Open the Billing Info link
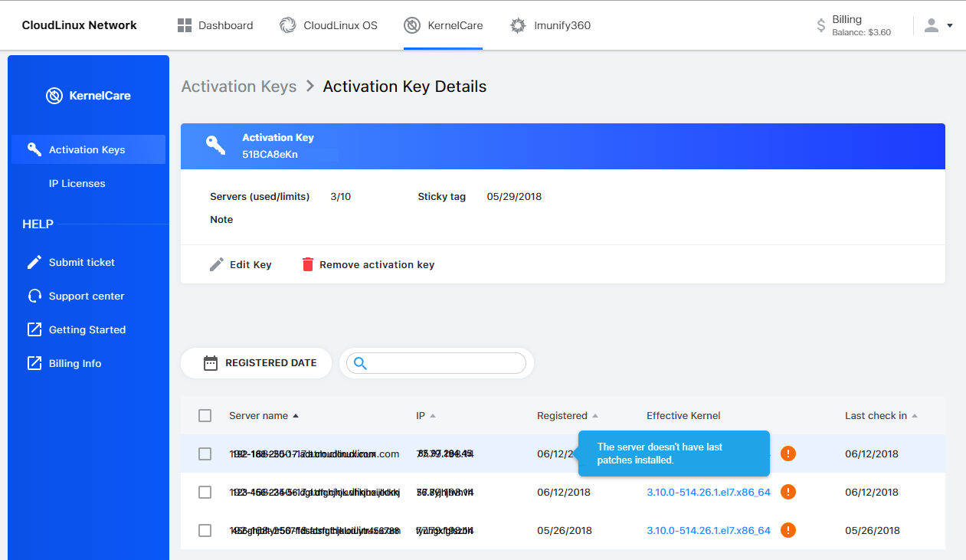 tap(75, 363)
